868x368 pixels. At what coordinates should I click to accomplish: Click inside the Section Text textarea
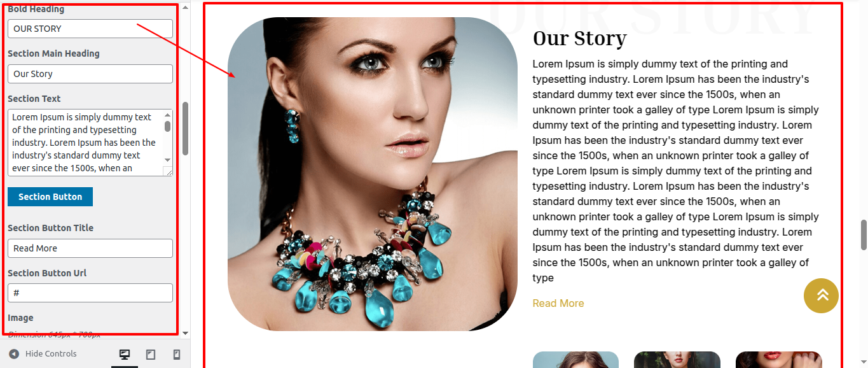click(x=86, y=143)
